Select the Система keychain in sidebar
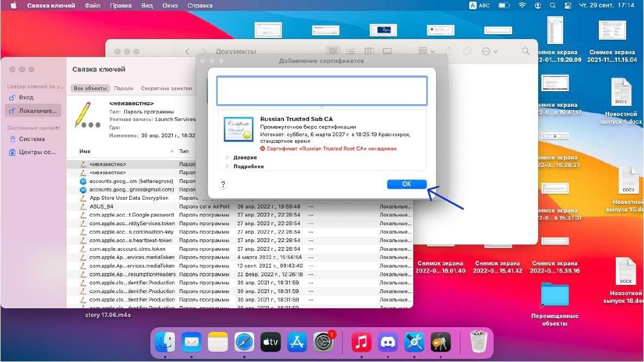This screenshot has width=644, height=362. pyautogui.click(x=33, y=139)
